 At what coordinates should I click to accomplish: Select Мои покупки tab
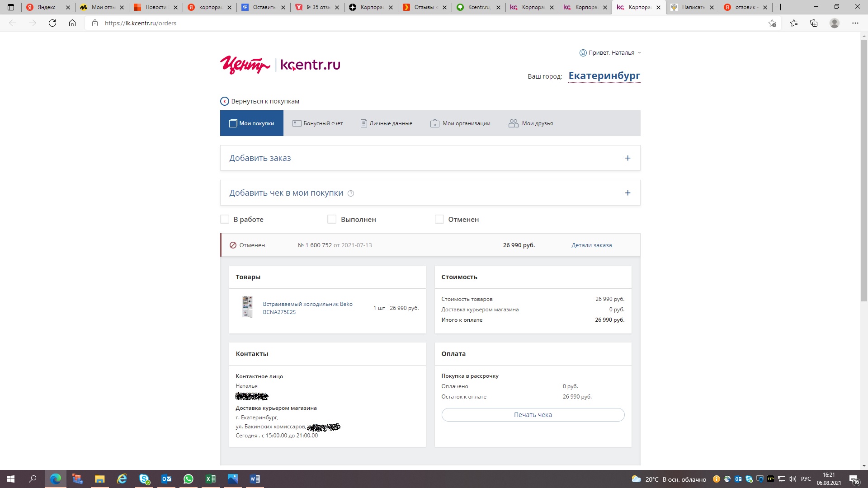click(252, 123)
